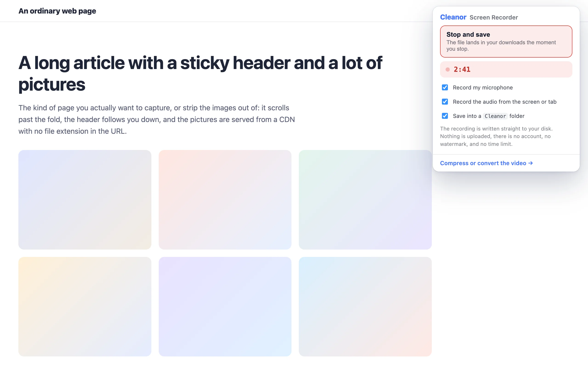Click the Cleanor brand logo text
The width and height of the screenshot is (588, 367).
(453, 17)
